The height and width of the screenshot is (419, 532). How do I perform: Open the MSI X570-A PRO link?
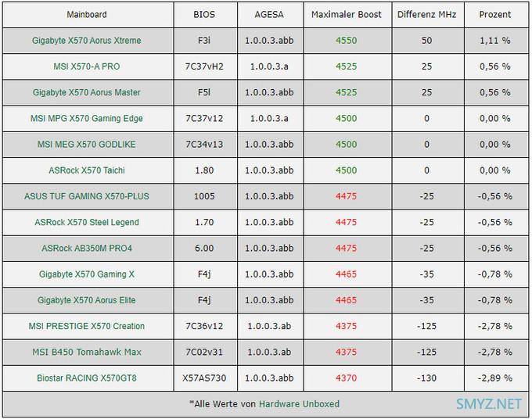coord(87,66)
